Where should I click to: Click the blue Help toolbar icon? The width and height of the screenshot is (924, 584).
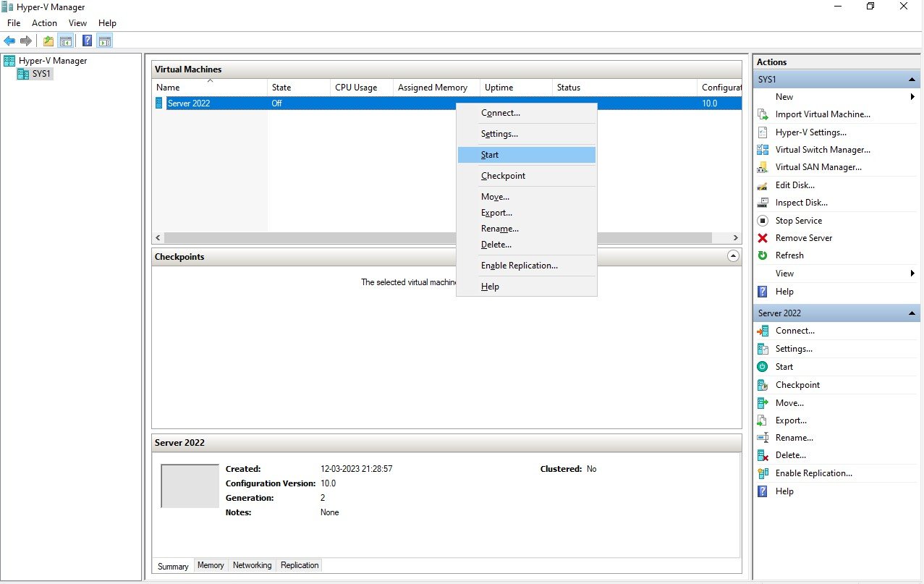[x=88, y=41]
